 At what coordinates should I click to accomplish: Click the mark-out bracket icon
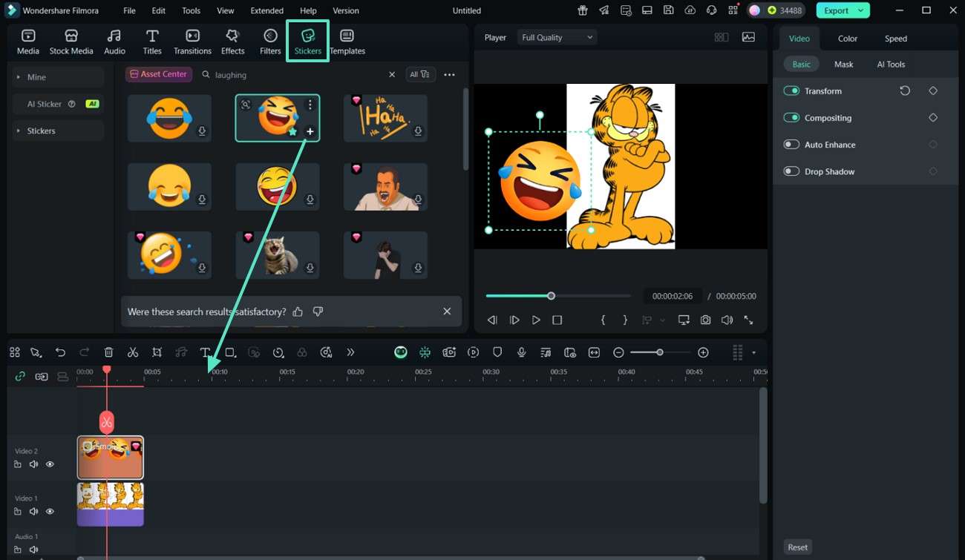[x=625, y=320]
